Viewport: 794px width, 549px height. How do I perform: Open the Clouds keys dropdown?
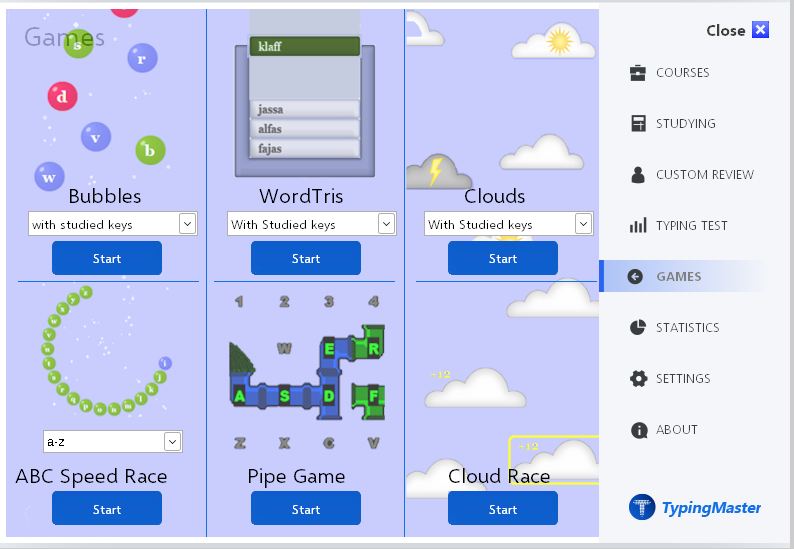(x=508, y=224)
